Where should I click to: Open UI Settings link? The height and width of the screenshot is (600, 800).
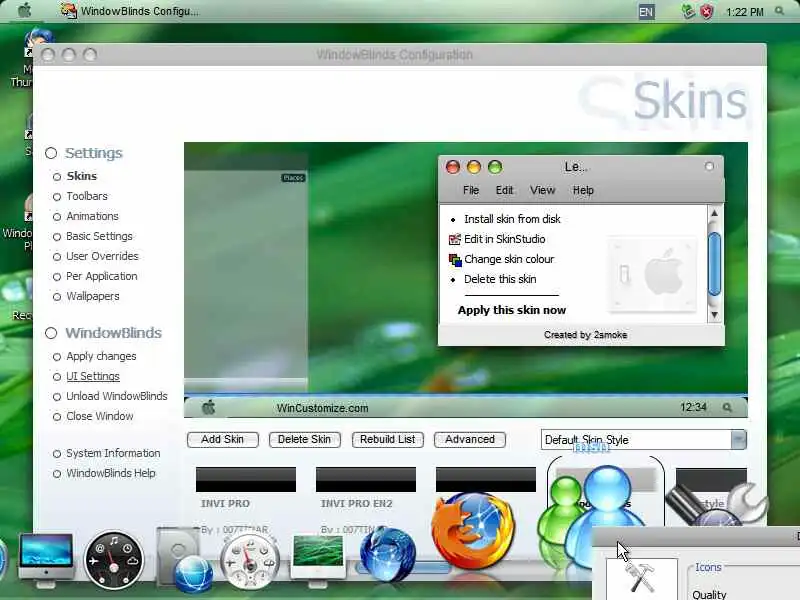point(93,376)
